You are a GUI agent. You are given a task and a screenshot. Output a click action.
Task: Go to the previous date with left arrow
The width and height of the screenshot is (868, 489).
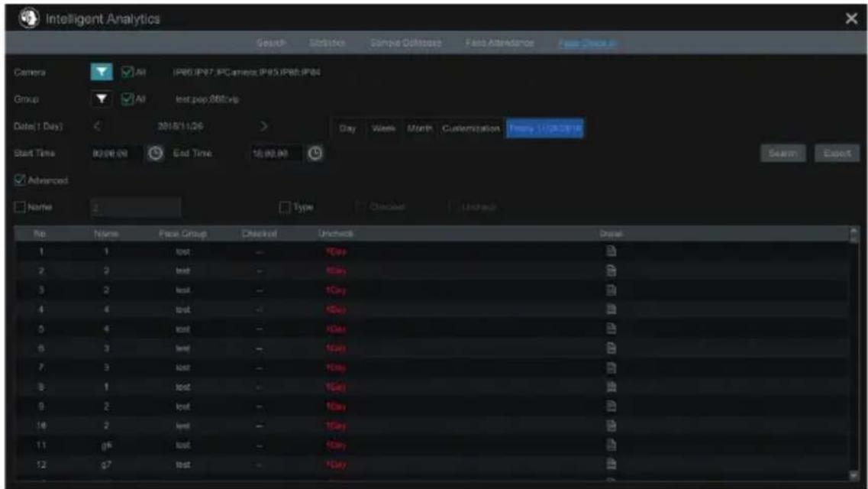click(98, 126)
